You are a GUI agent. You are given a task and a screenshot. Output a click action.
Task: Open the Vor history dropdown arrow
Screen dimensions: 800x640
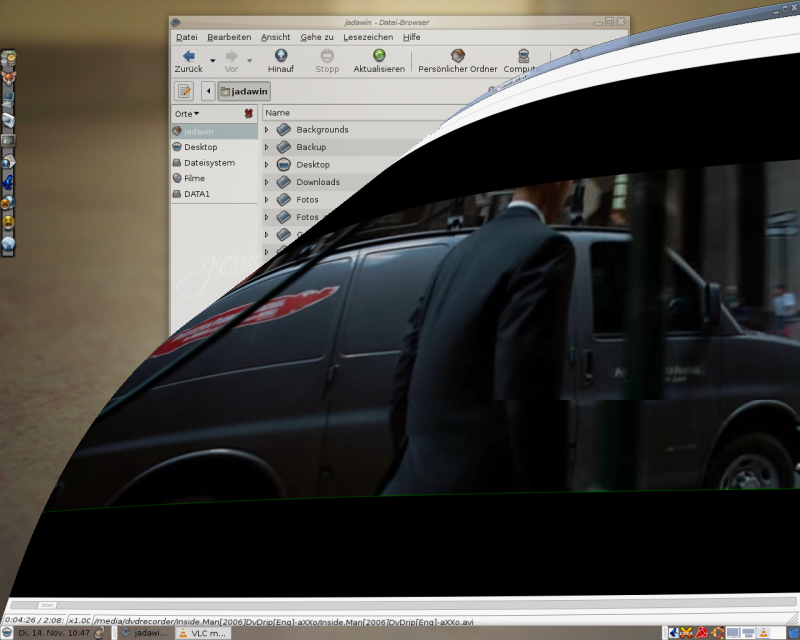click(249, 60)
